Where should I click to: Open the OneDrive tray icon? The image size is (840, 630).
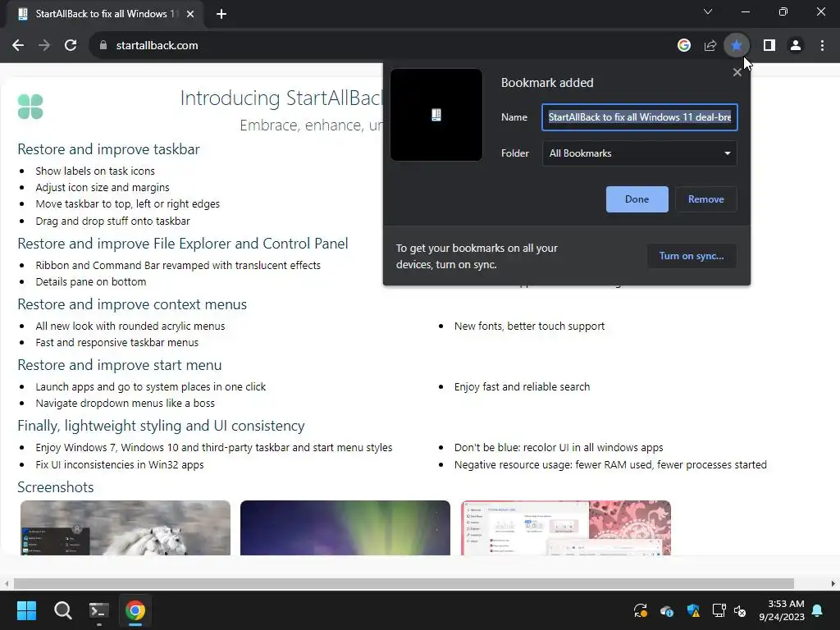[666, 610]
